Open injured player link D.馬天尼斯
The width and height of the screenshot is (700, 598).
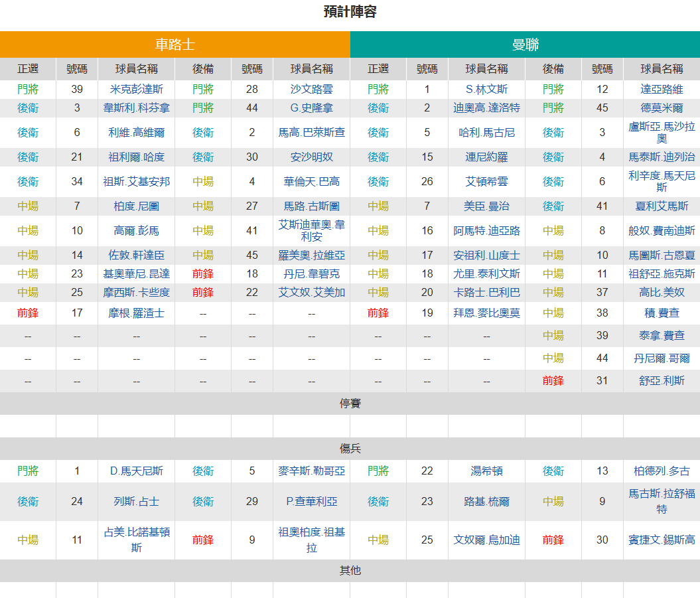136,471
